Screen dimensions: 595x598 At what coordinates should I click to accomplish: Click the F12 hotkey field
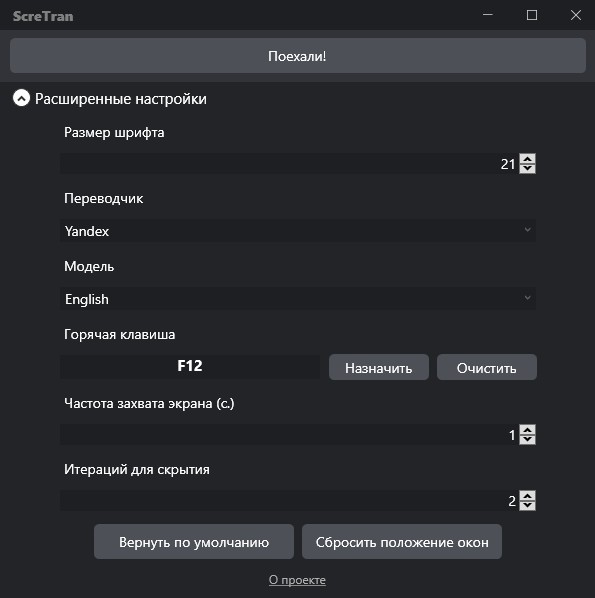[x=190, y=367]
